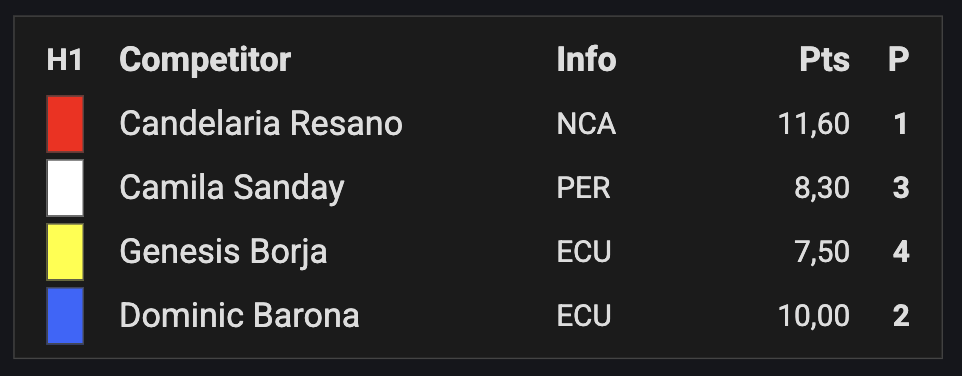The height and width of the screenshot is (376, 962).
Task: Click the white jersey color swatch
Action: pos(65,188)
